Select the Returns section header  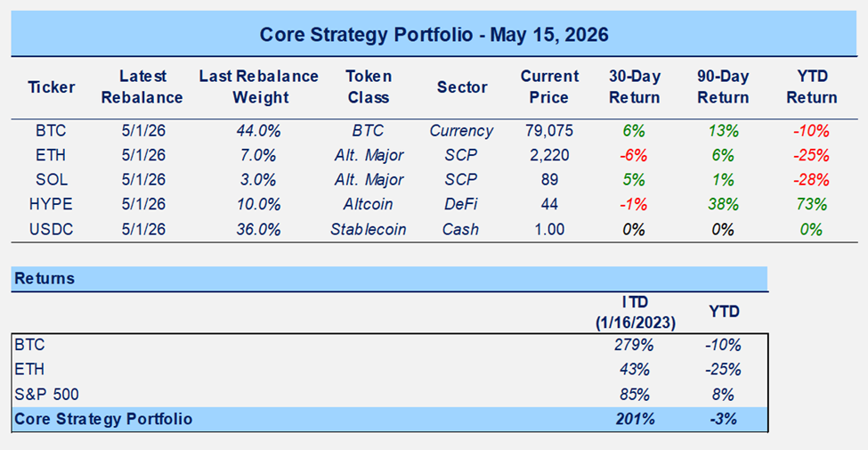pos(389,279)
